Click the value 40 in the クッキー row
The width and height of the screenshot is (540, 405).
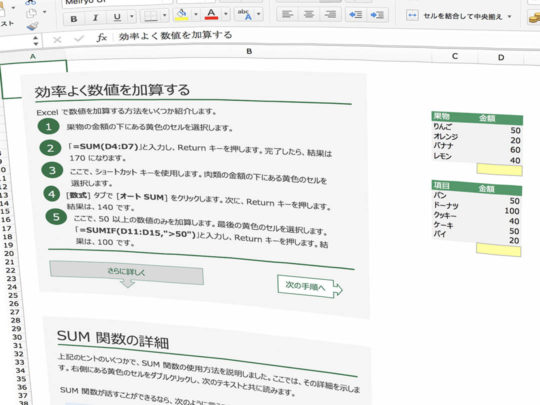514,221
